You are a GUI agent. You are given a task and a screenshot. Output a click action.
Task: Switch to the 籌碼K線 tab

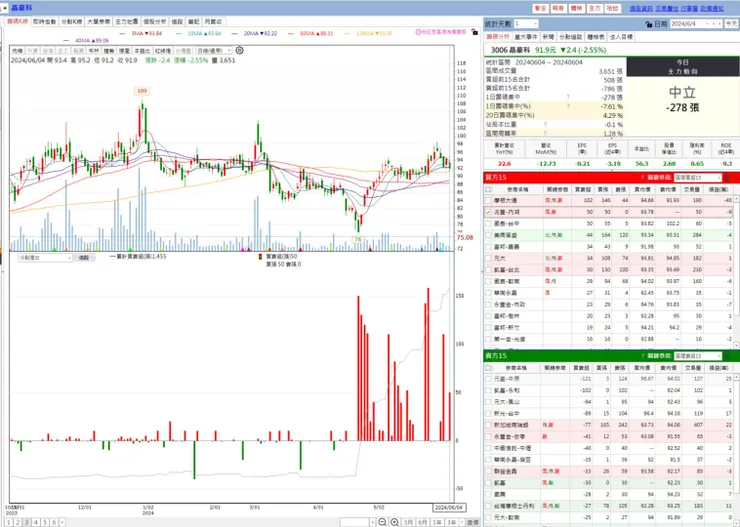[x=18, y=22]
